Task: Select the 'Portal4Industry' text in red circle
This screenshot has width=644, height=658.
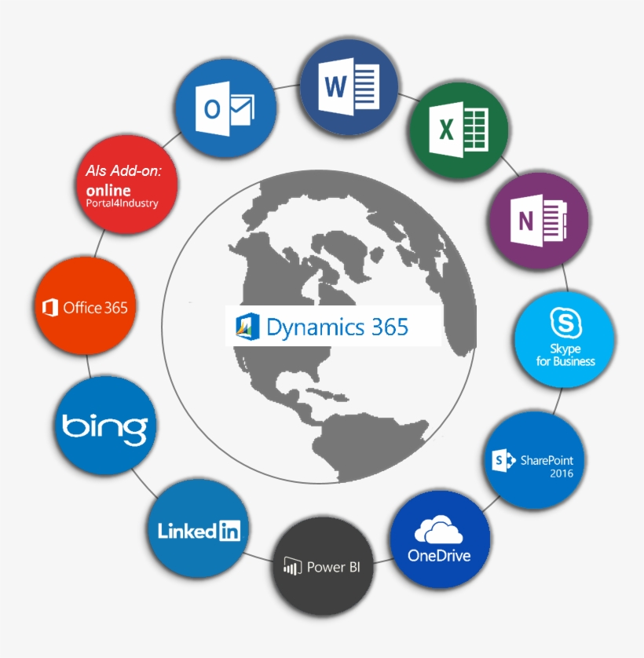Action: 122,204
